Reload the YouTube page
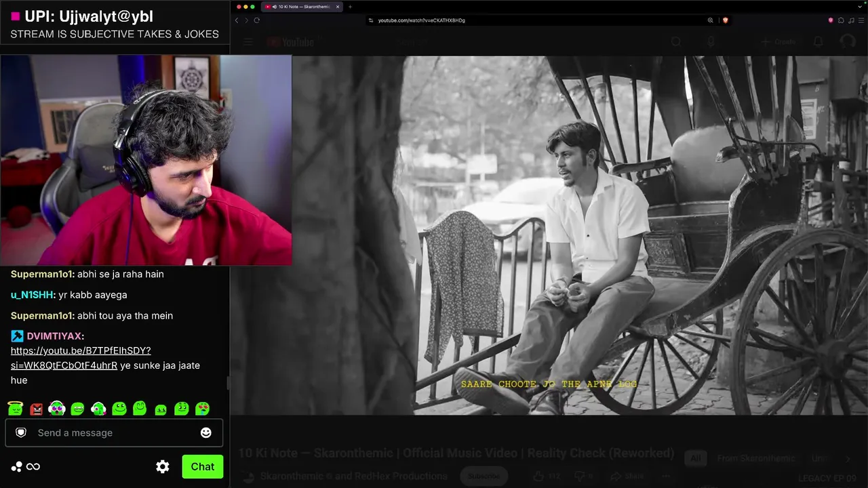The height and width of the screenshot is (488, 868). tap(257, 20)
